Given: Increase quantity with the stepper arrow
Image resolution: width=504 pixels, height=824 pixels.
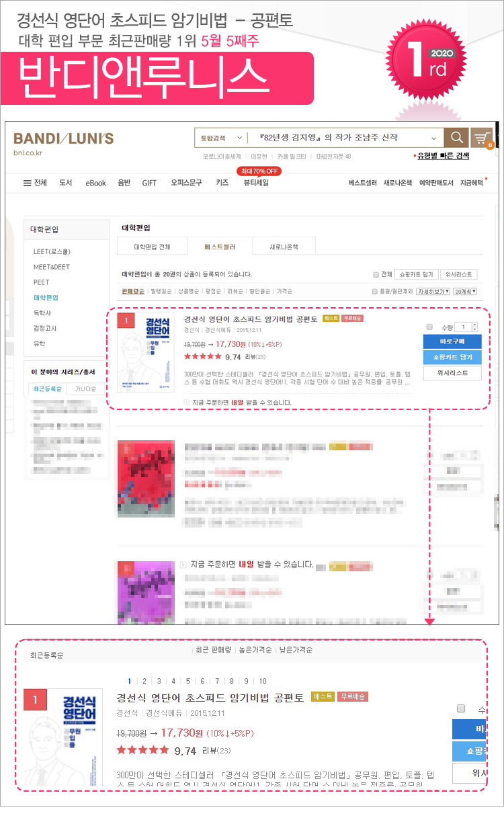Looking at the screenshot, I should (x=475, y=325).
